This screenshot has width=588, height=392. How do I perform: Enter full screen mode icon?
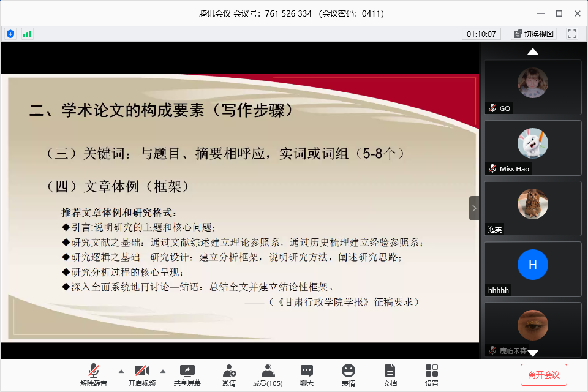click(x=572, y=34)
